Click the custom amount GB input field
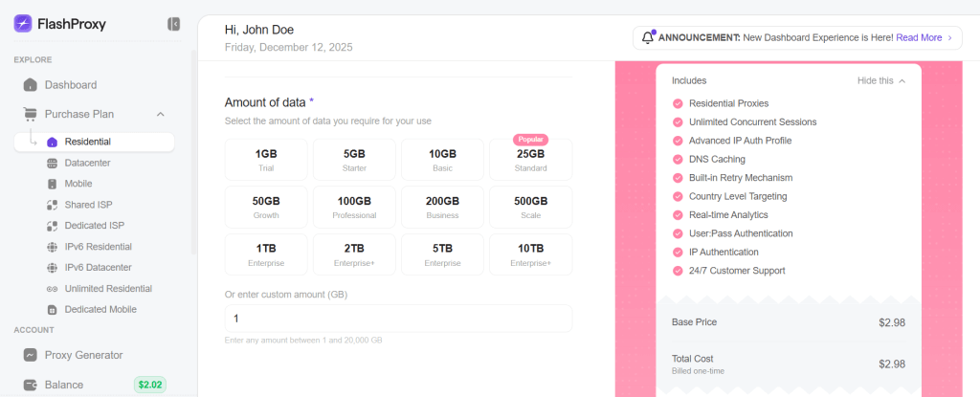The width and height of the screenshot is (980, 397). [x=398, y=319]
